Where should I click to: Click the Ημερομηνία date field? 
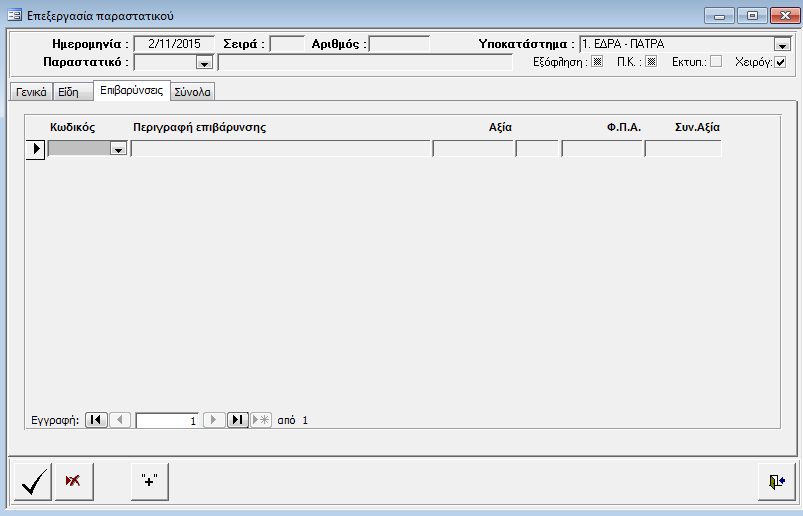pyautogui.click(x=173, y=44)
